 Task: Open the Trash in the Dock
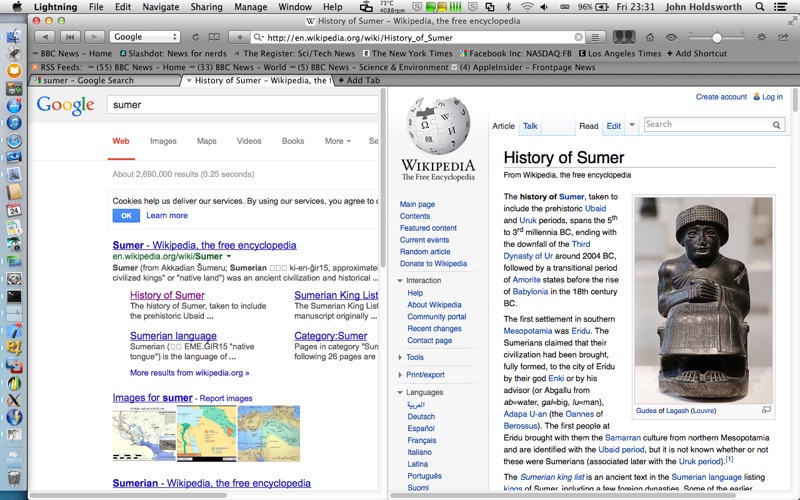[14, 479]
